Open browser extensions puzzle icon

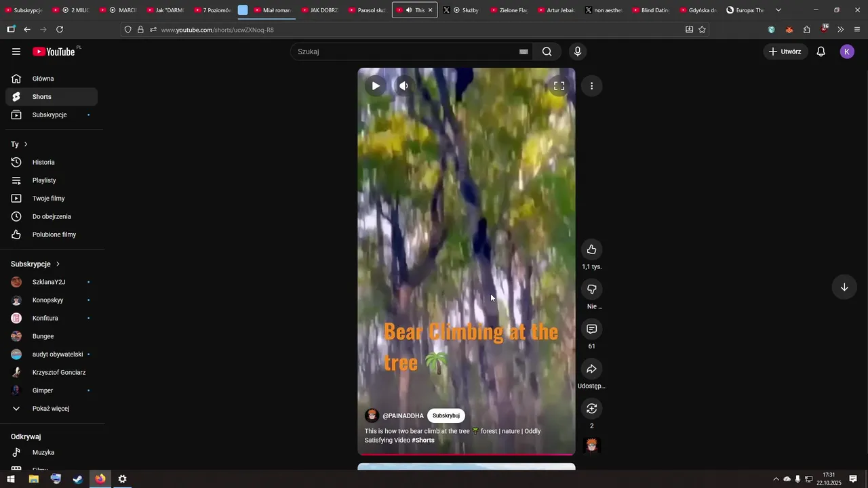(x=806, y=30)
